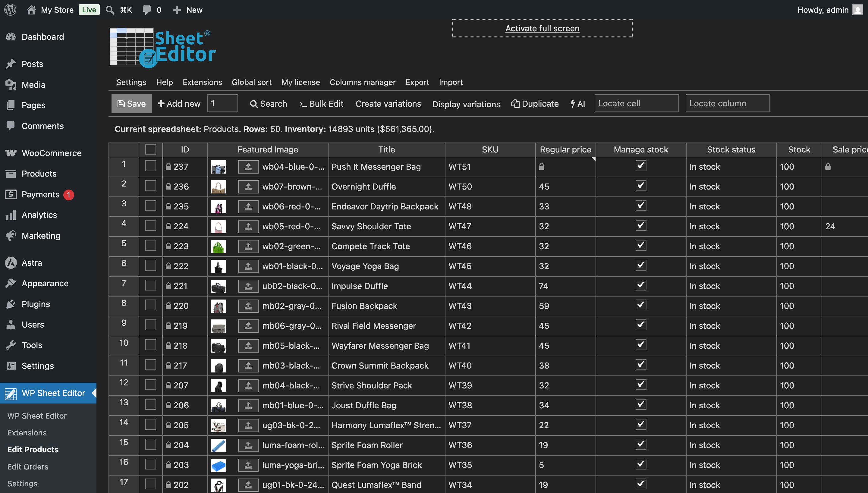Open the WordPress logo menu
This screenshot has height=493, width=868.
[10, 9]
